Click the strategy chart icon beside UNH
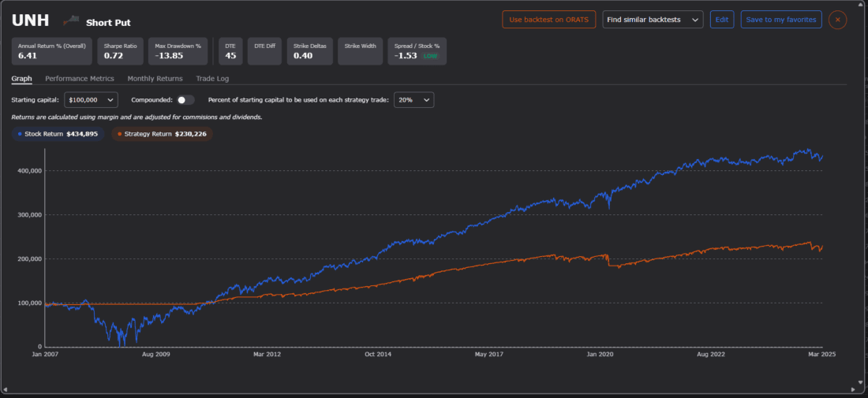868x398 pixels. [69, 21]
